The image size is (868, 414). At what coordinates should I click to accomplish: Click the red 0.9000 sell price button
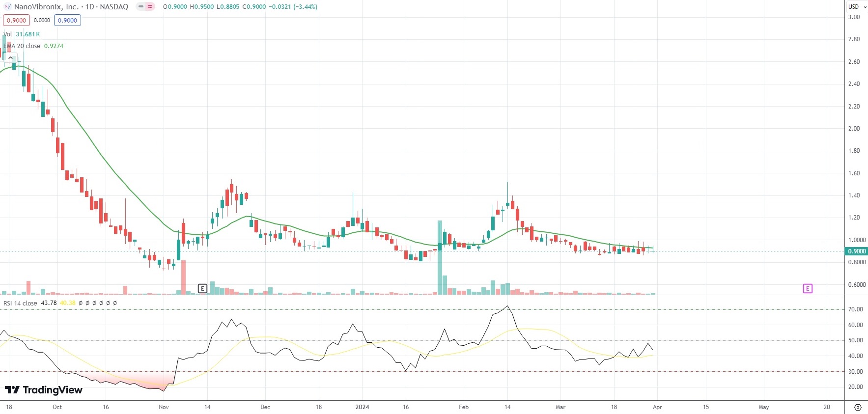click(16, 20)
